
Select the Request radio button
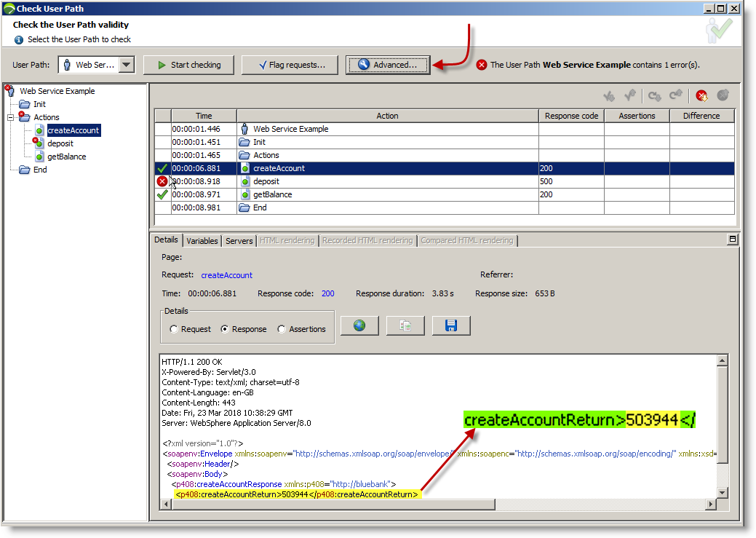174,329
